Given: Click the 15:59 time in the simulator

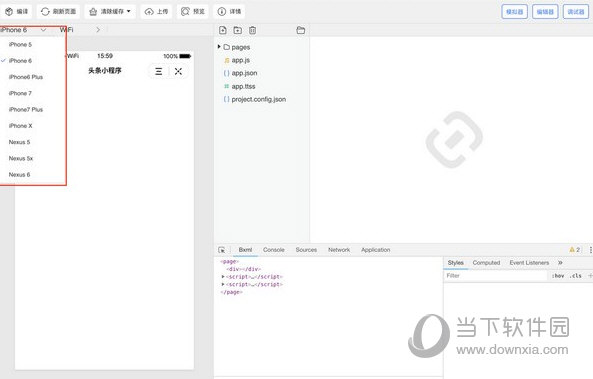Looking at the screenshot, I should click(x=105, y=56).
